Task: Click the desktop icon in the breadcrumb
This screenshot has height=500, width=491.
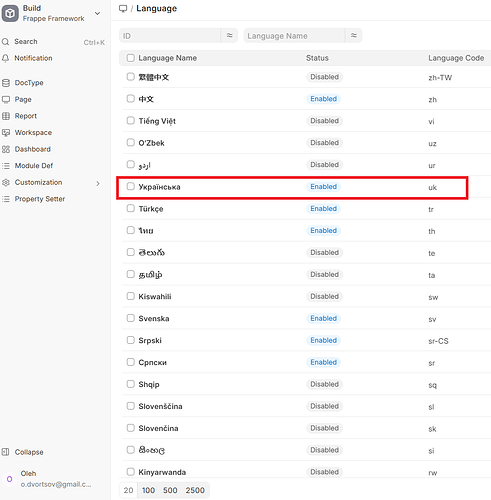Action: [123, 9]
